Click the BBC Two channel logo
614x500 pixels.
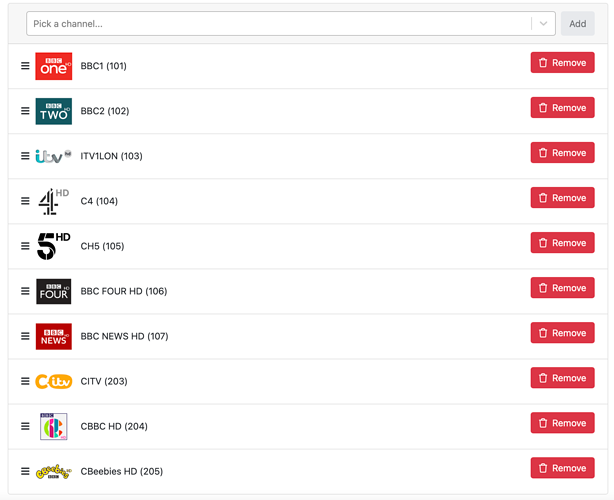(x=53, y=111)
